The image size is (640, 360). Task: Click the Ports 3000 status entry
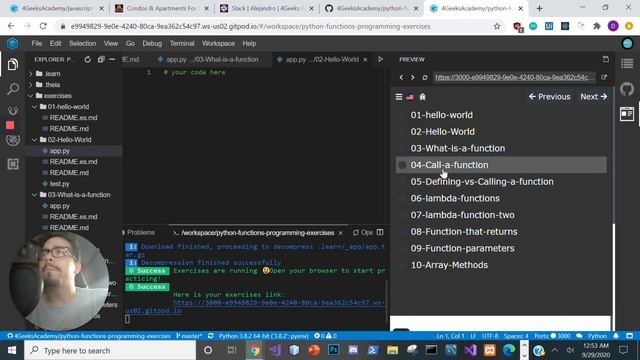tap(552, 336)
